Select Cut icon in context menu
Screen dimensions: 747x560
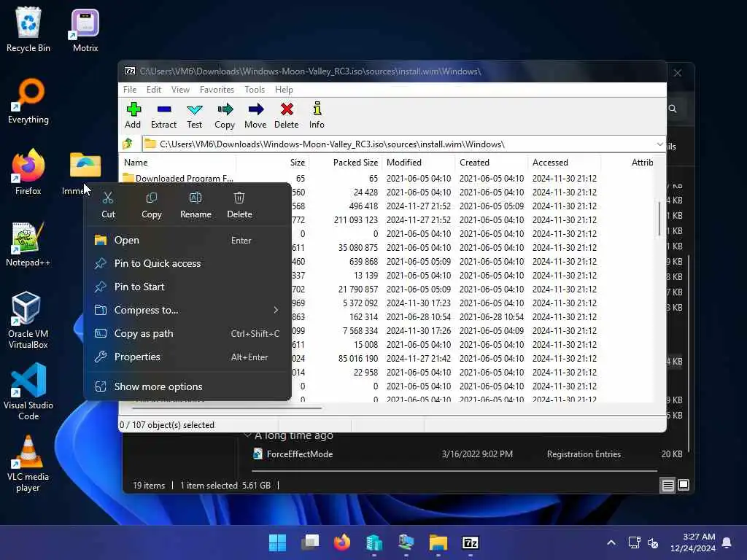click(108, 205)
